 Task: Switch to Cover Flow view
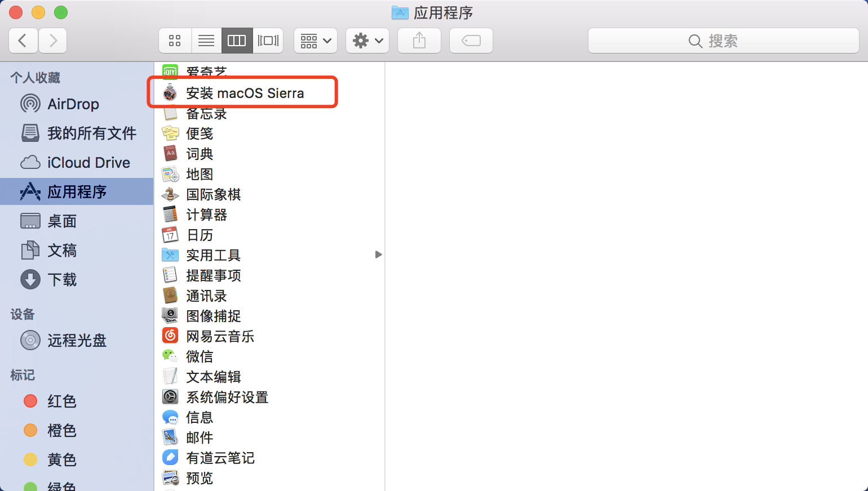268,41
